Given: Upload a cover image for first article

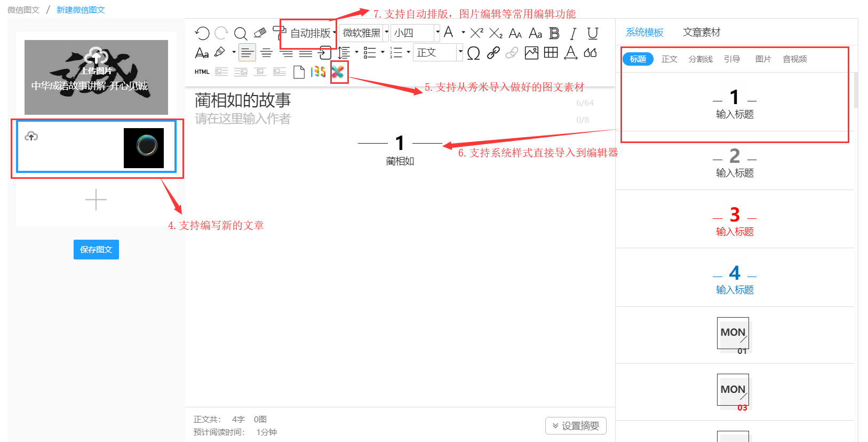Looking at the screenshot, I should click(x=96, y=60).
